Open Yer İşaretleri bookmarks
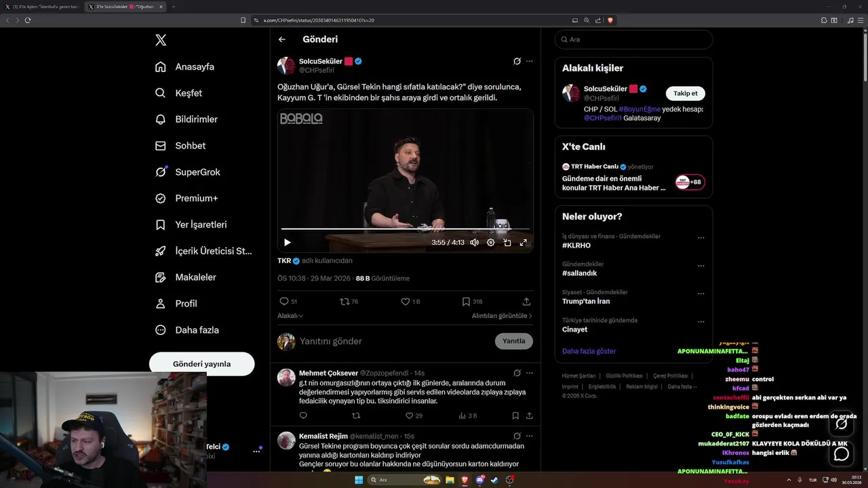 click(x=191, y=224)
